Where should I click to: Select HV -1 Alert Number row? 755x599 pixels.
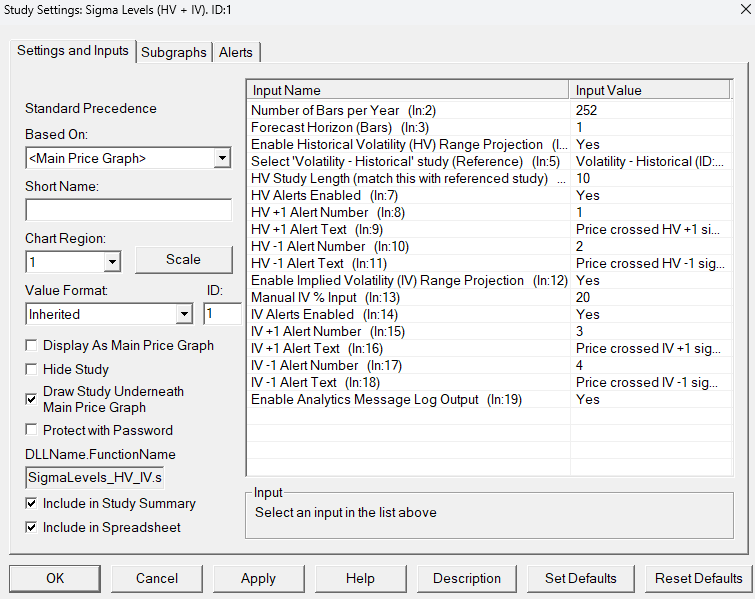(490, 247)
